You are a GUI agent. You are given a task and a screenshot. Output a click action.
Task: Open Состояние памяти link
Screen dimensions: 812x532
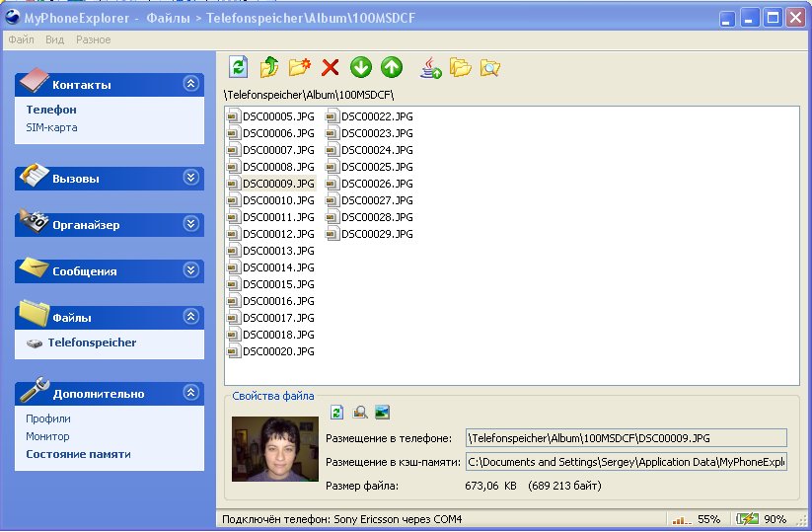[78, 454]
